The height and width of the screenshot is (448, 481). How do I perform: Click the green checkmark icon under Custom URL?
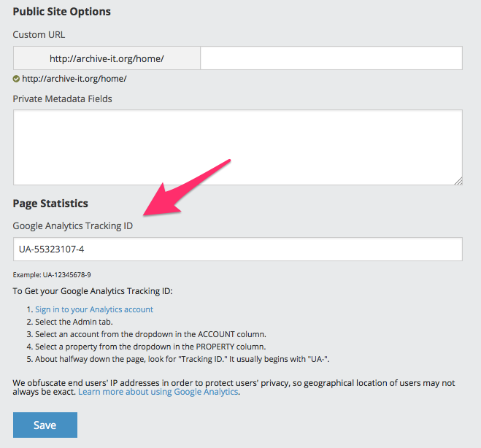(17, 79)
